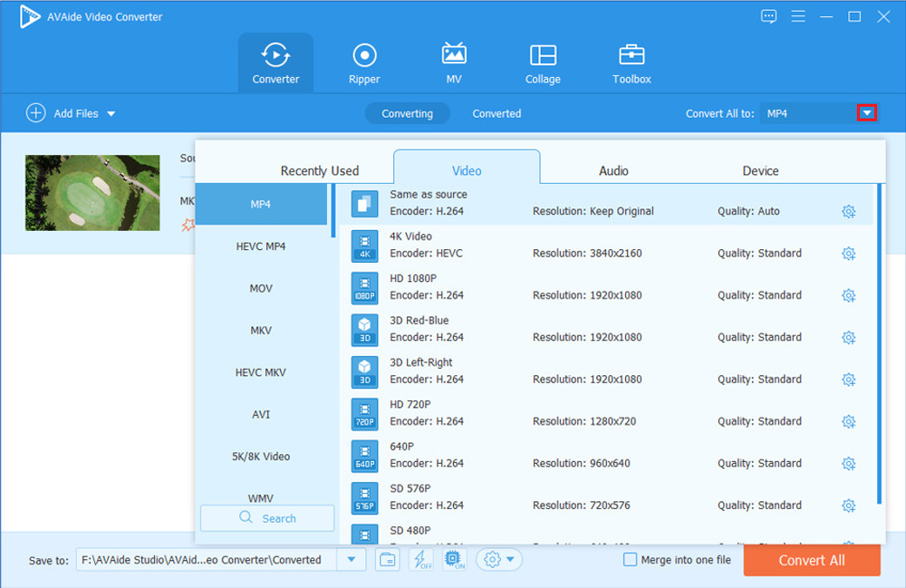Select the 640P preset icon
Image resolution: width=906 pixels, height=588 pixels.
(x=364, y=457)
